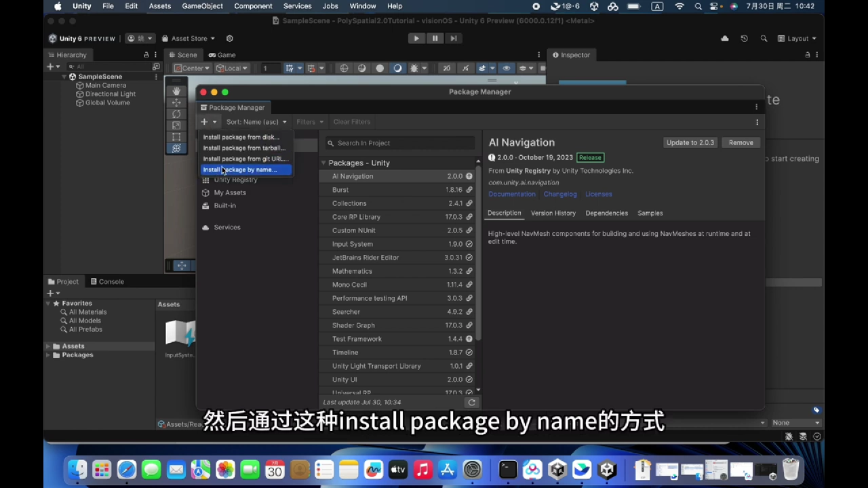Open the Samples tab
Screen dimensions: 868x488
(x=650, y=213)
